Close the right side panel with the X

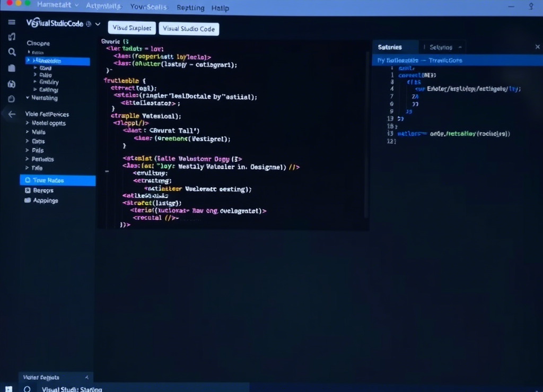click(x=537, y=47)
